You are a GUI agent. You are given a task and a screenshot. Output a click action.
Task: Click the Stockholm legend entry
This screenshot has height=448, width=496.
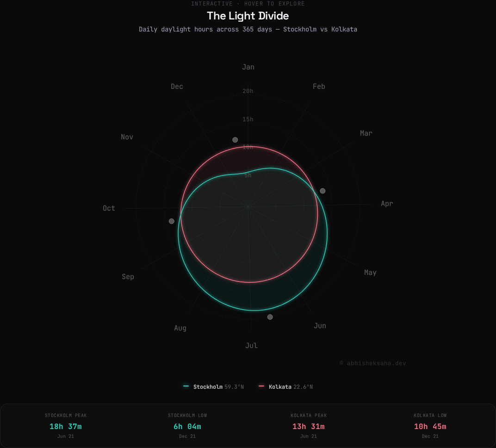point(213,386)
